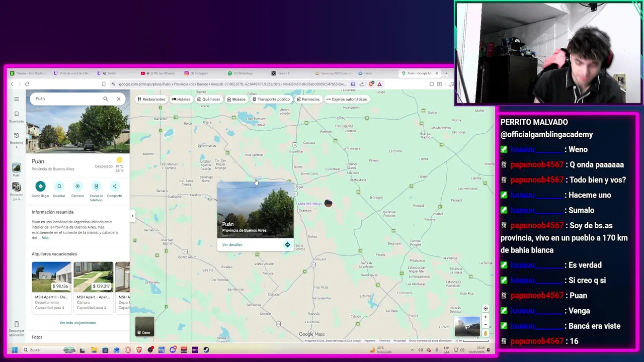Select Berazategui recent place thumbnail in sidebar
The image size is (644, 362).
pyautogui.click(x=16, y=187)
